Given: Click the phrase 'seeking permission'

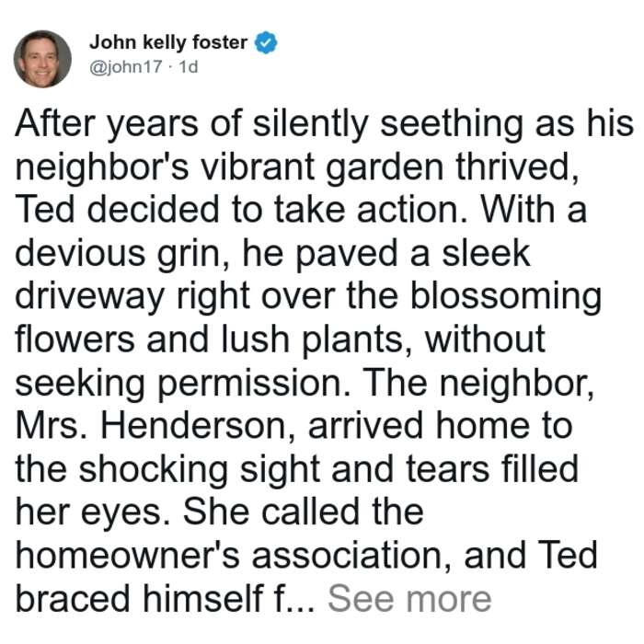Looking at the screenshot, I should [x=183, y=384].
